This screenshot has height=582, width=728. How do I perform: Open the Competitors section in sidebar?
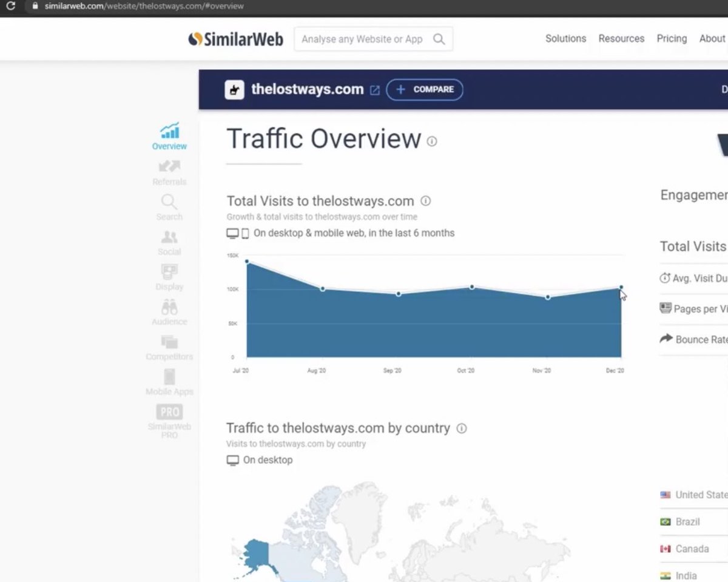[169, 348]
